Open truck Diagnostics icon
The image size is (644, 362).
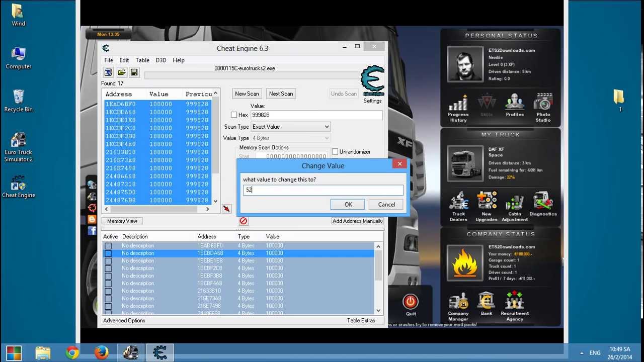pos(543,204)
